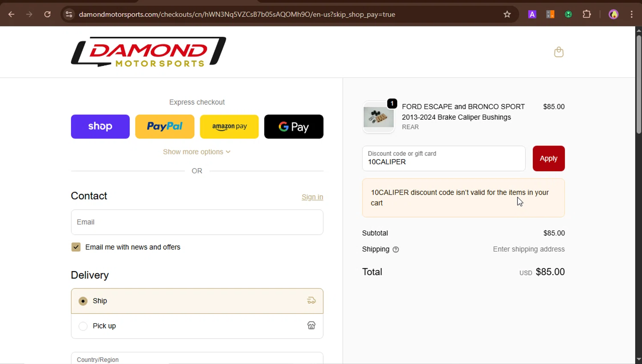Click the REAR variant label
The width and height of the screenshot is (642, 364).
[410, 127]
